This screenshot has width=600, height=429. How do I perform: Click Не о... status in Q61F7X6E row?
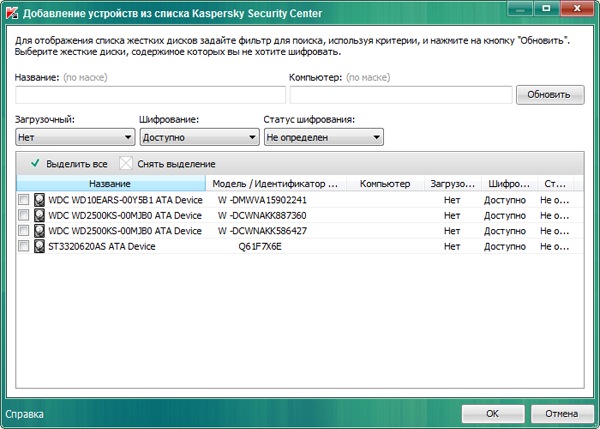tap(554, 246)
